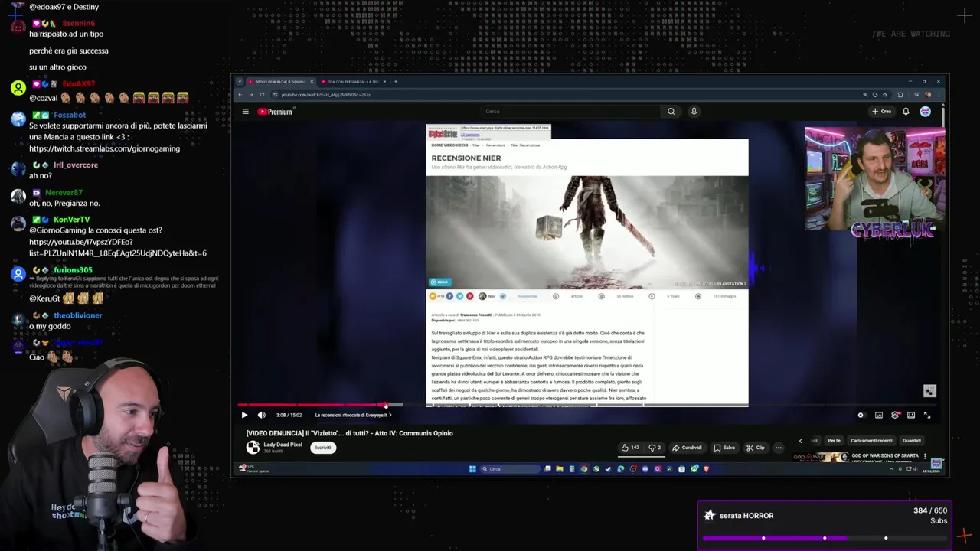Click the username furions305 in chat

pos(73,270)
